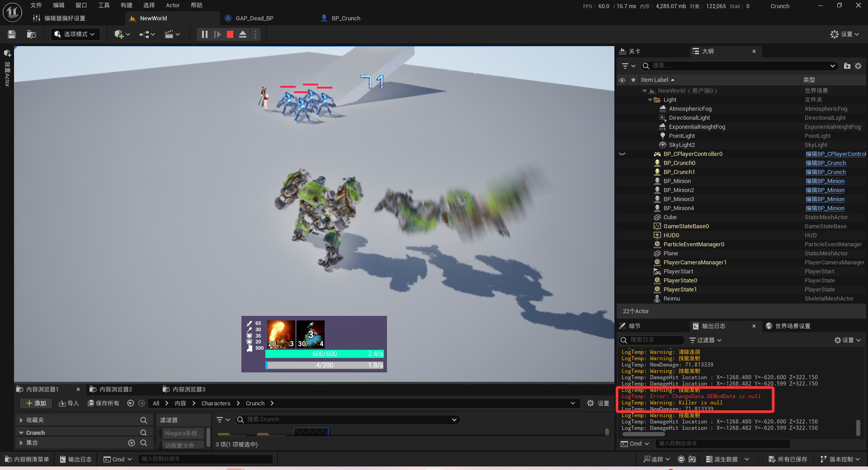Open edit BP_Crunch link for BP_Crunch0

coord(826,163)
